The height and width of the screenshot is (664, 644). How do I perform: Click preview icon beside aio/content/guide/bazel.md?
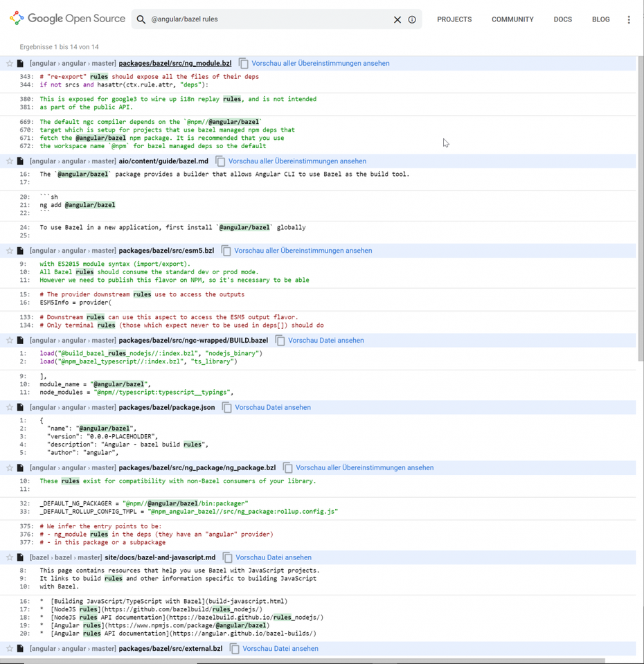tap(220, 161)
